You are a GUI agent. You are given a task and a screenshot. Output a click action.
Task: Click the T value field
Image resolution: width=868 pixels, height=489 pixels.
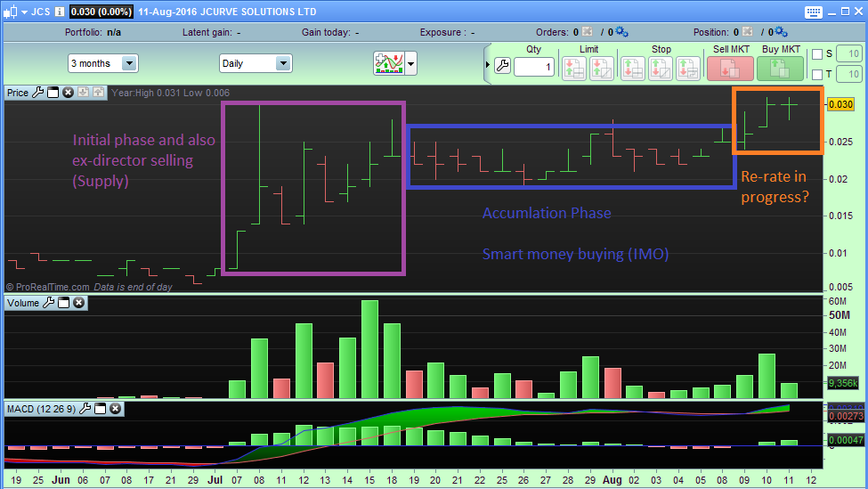(848, 74)
